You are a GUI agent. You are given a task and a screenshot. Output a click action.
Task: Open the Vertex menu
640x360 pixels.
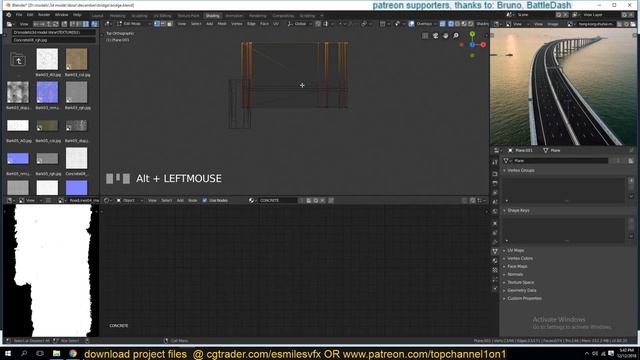[237, 24]
